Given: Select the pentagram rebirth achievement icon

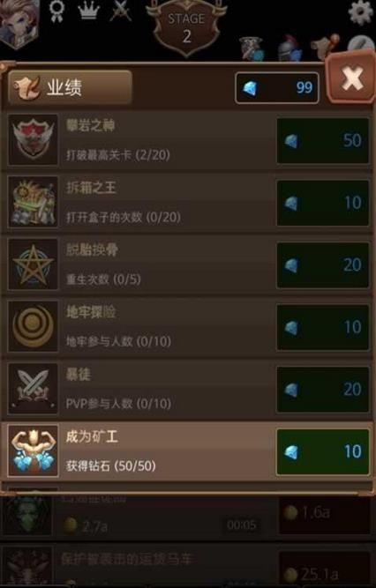Looking at the screenshot, I should (33, 264).
